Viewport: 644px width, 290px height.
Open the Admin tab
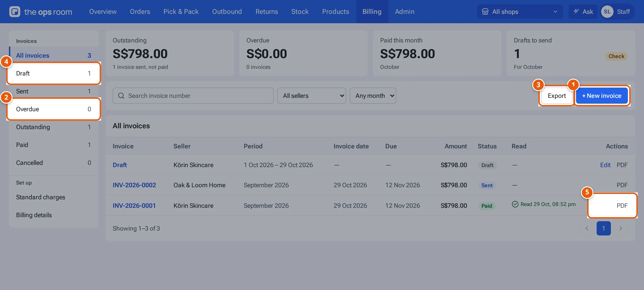tap(405, 12)
